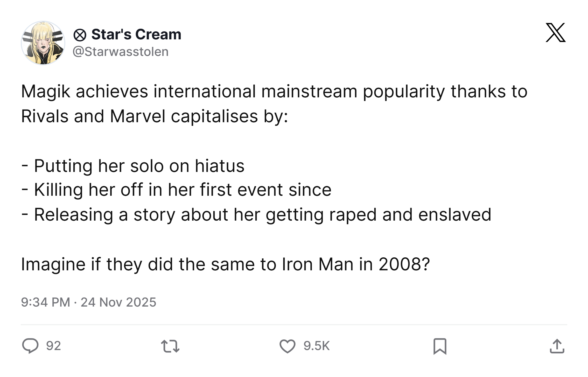Click the "Imagine if they did the same" sentence
The image size is (588, 377).
coord(225,264)
